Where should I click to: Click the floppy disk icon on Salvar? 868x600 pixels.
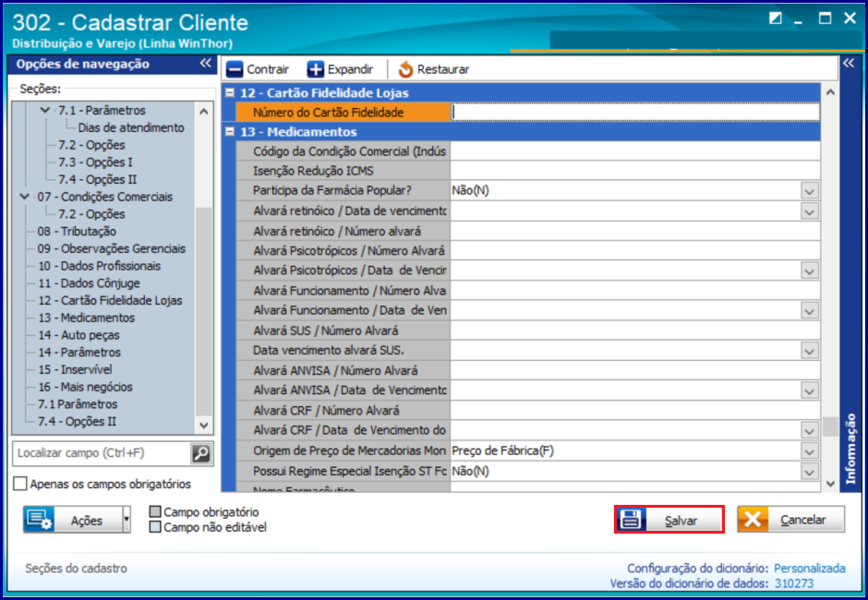(x=631, y=520)
